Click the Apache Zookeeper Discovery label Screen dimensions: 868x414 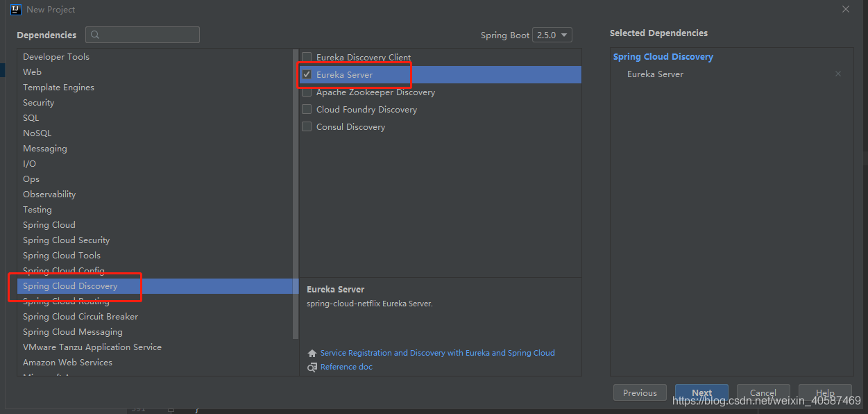pos(375,92)
